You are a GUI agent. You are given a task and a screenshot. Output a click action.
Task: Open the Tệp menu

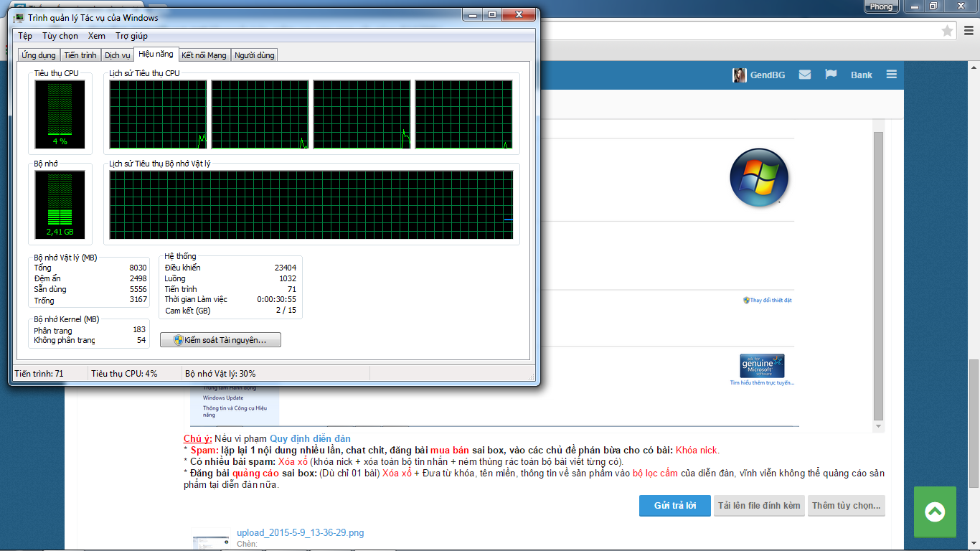25,36
